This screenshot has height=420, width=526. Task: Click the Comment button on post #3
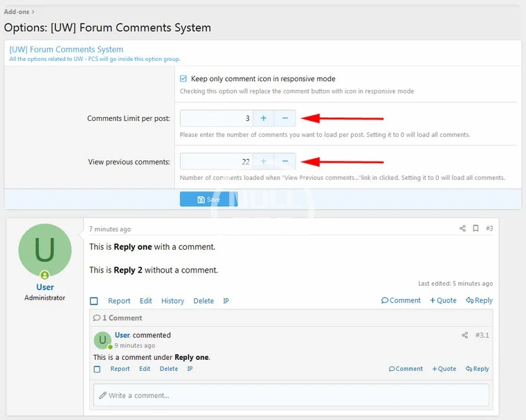pos(401,300)
